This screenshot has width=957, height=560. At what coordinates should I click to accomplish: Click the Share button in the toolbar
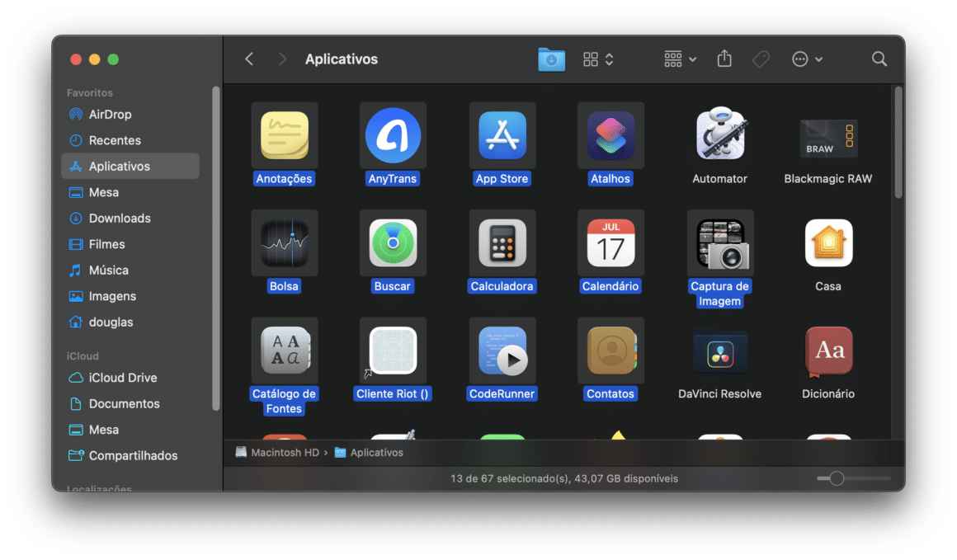tap(724, 59)
